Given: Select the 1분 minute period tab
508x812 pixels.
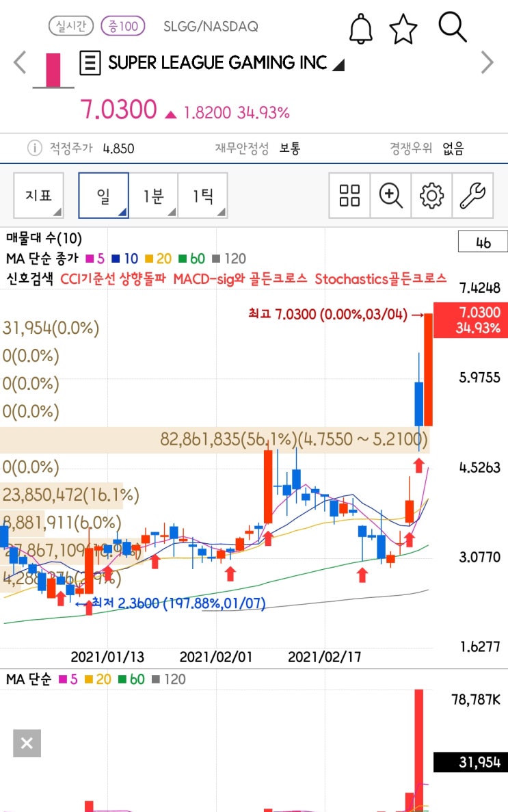Looking at the screenshot, I should [x=153, y=195].
